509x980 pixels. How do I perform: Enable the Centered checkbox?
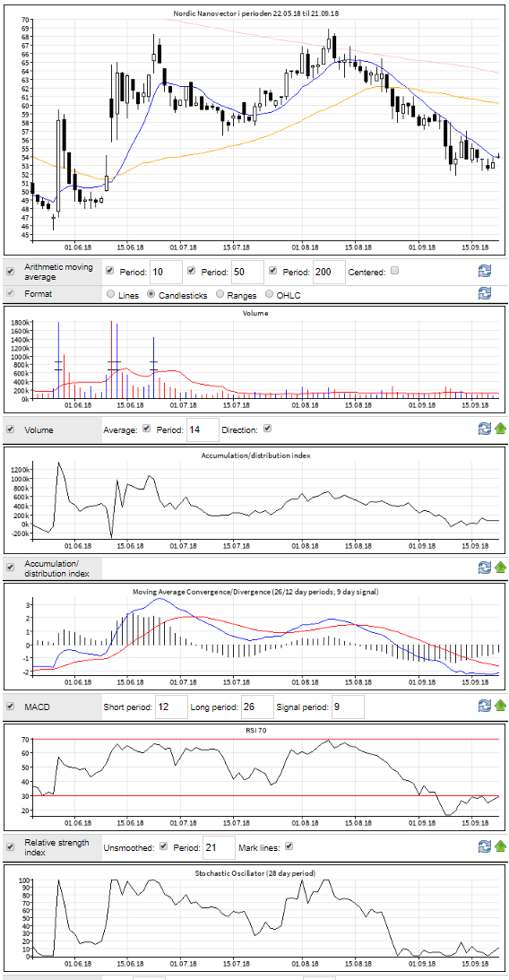[394, 271]
